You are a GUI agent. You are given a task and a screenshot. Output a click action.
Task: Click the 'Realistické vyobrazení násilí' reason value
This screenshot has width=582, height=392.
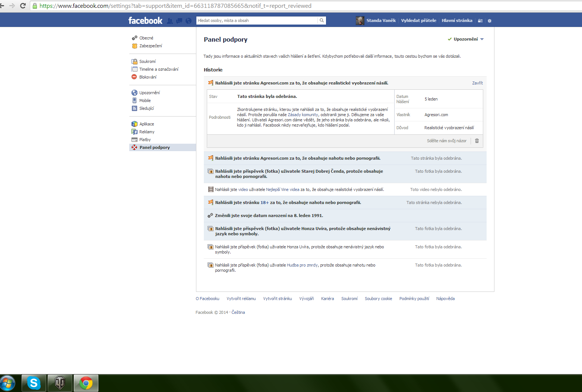click(x=449, y=128)
